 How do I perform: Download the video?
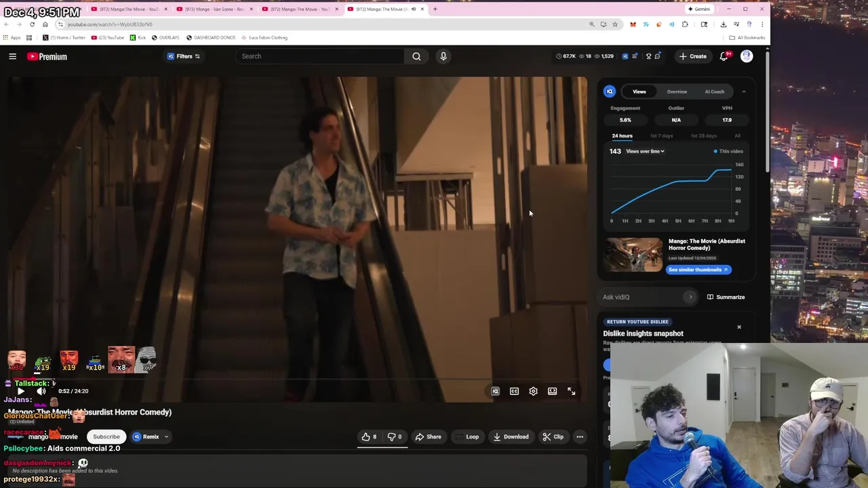pos(511,436)
